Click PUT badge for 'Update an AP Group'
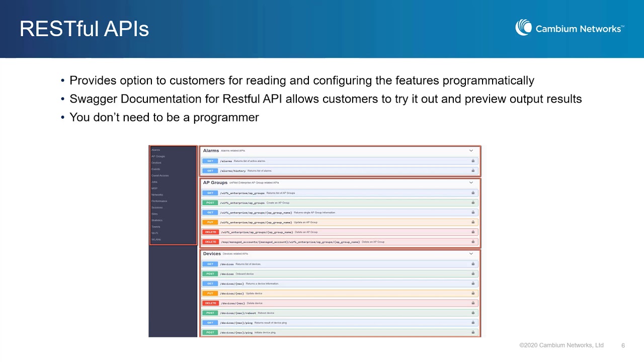Image resolution: width=644 pixels, height=362 pixels. (210, 222)
